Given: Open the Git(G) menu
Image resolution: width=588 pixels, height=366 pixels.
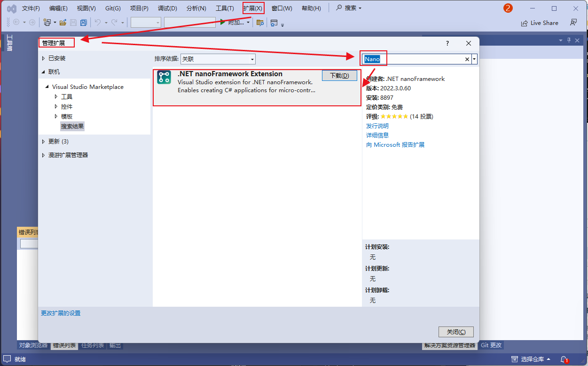Looking at the screenshot, I should point(113,8).
